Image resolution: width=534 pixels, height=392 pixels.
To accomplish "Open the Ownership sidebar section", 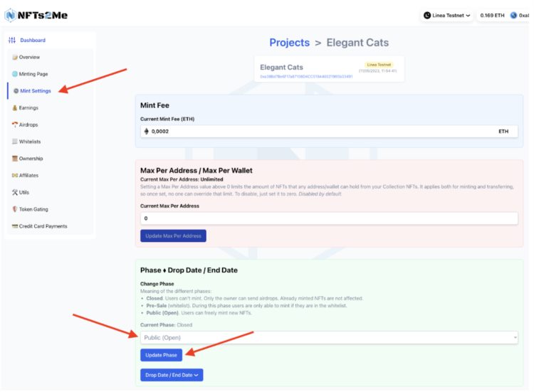I will pos(31,159).
